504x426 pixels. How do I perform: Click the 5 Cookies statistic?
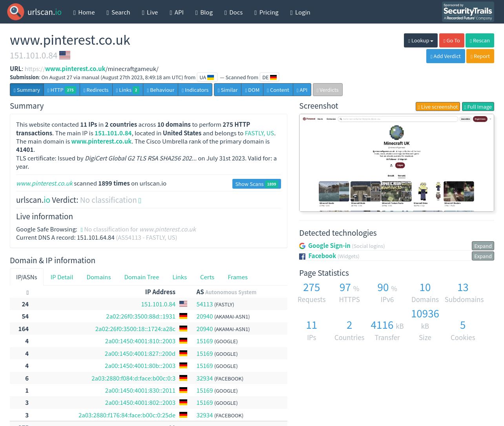[x=463, y=331]
